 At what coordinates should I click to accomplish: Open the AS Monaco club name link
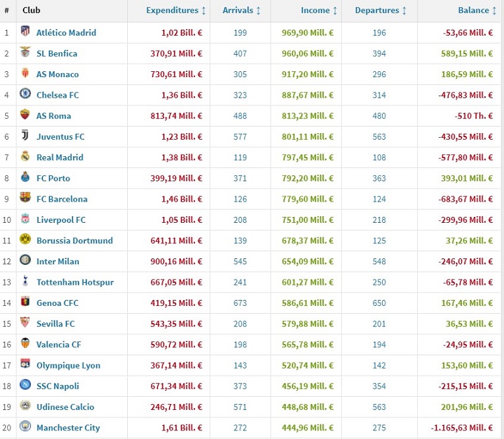[x=57, y=74]
